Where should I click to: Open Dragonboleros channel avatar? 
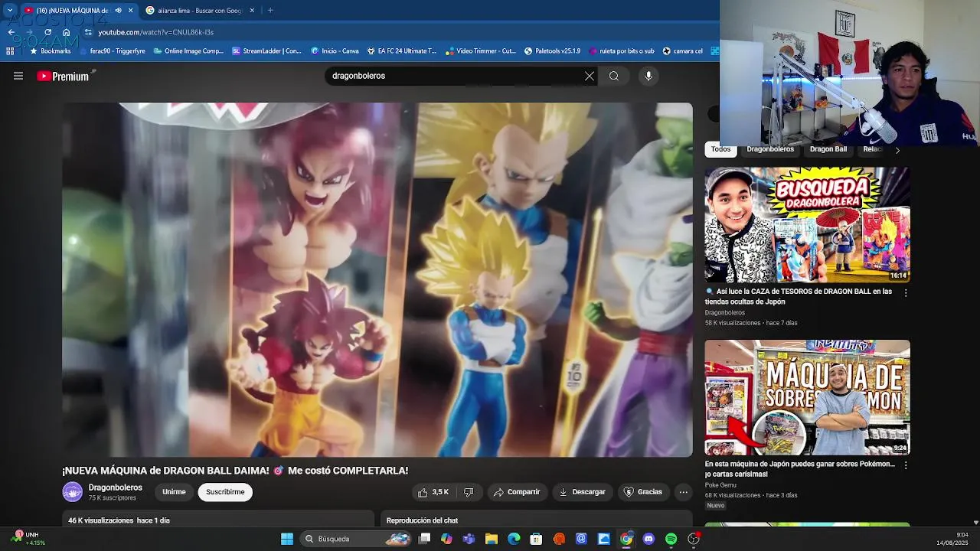tap(72, 492)
